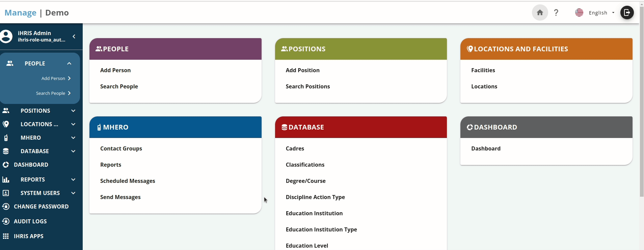The image size is (644, 250).
Task: Click Search People in People card
Action: tap(119, 86)
